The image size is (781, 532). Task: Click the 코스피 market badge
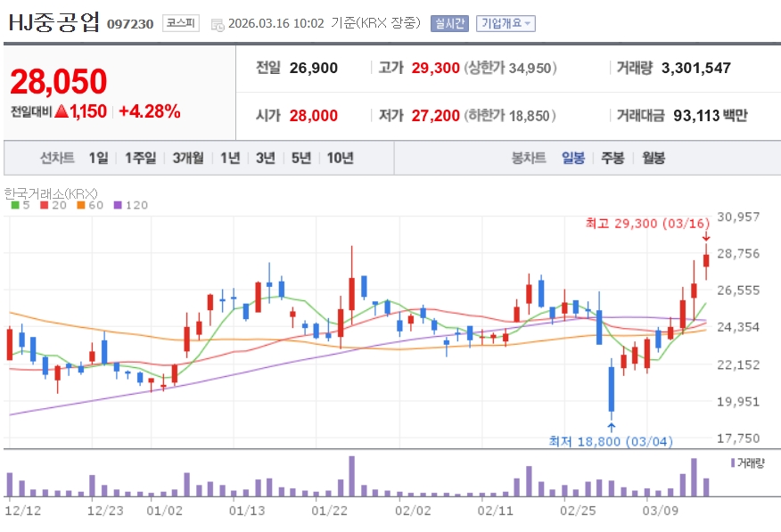[x=181, y=24]
